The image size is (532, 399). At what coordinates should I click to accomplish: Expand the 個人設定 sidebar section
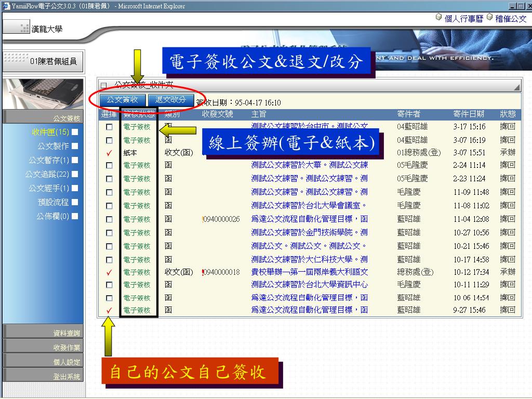pyautogui.click(x=43, y=362)
